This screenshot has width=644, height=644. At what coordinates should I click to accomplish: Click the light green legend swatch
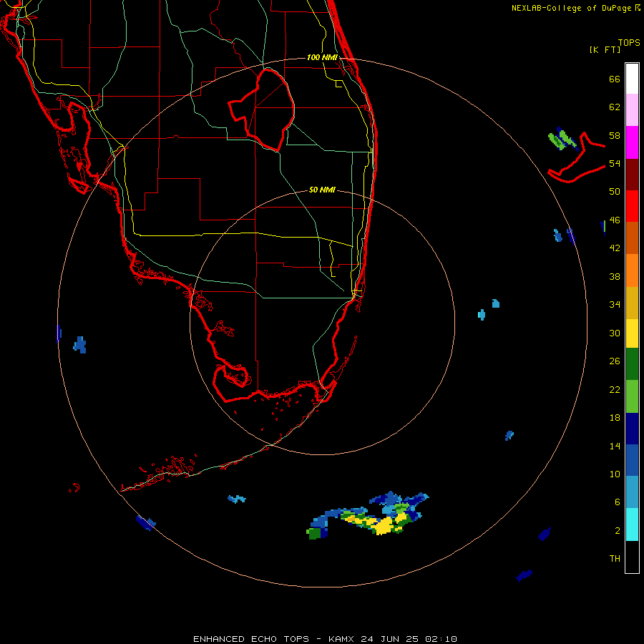click(632, 396)
